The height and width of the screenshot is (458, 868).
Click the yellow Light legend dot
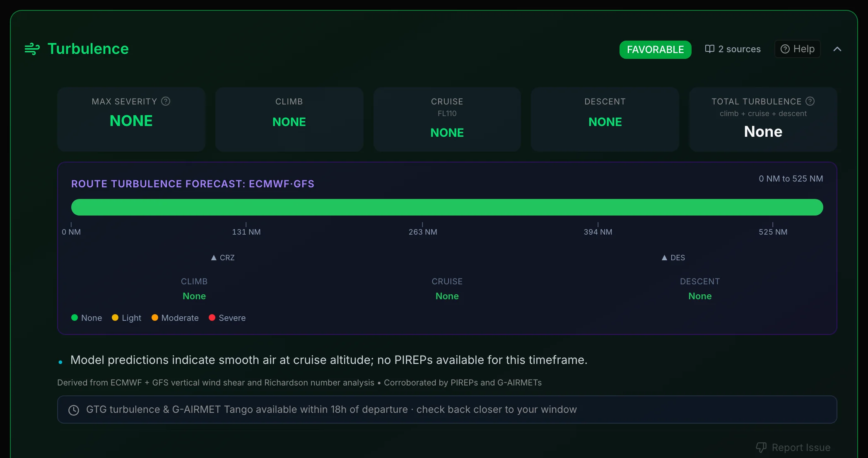(x=115, y=317)
